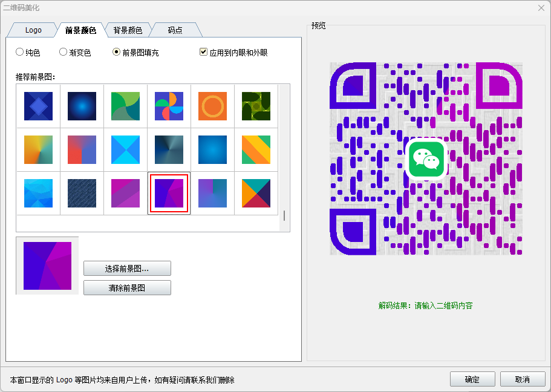This screenshot has height=392, width=551.
Task: Select the 纯色 solid color radio button
Action: 20,52
